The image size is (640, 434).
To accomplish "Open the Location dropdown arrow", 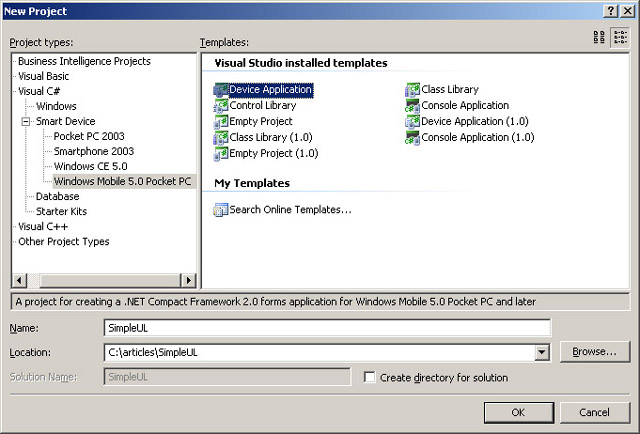I will point(542,352).
